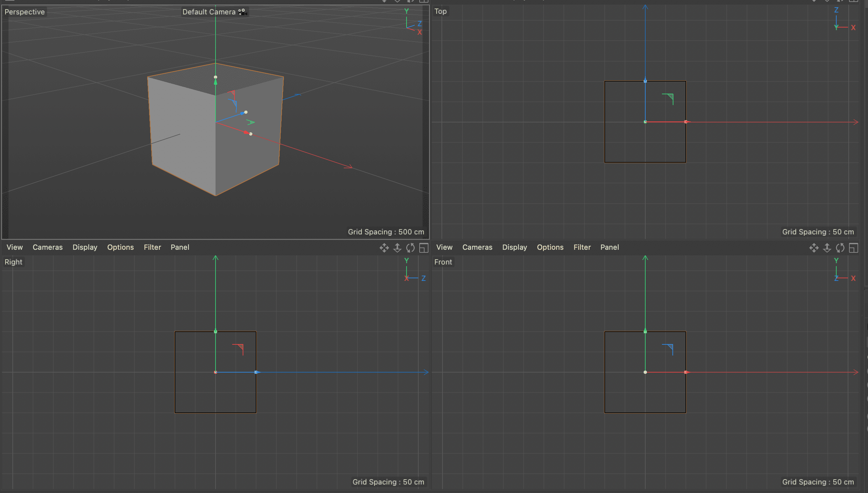Open the Filter menu of the Right viewport

pos(152,247)
